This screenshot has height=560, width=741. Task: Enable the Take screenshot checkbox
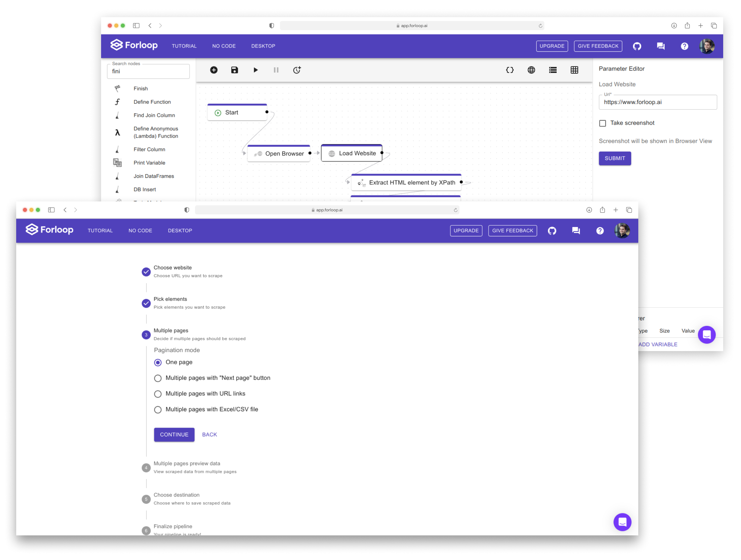coord(602,123)
